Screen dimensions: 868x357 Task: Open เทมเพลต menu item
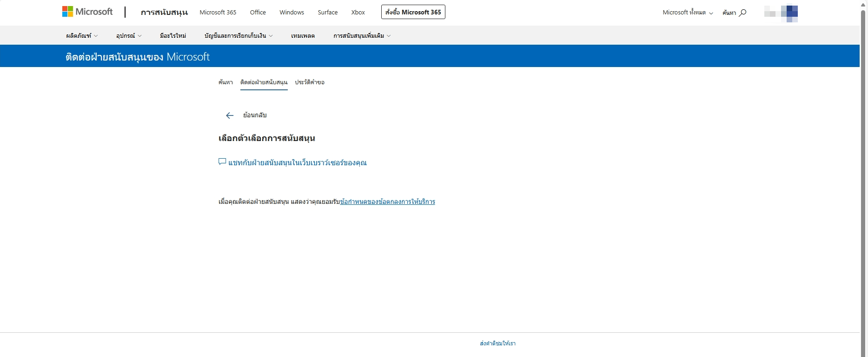303,36
